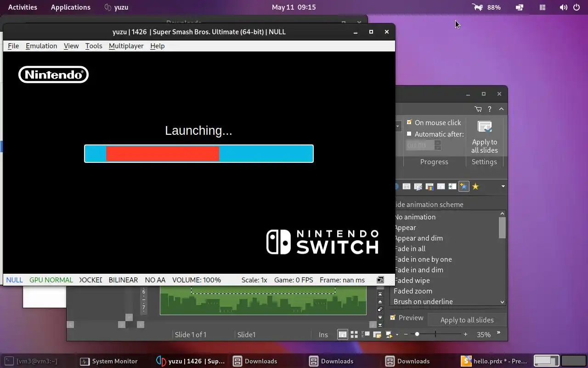This screenshot has width=588, height=368.
Task: Expand the status bar double chevron
Action: point(498,333)
